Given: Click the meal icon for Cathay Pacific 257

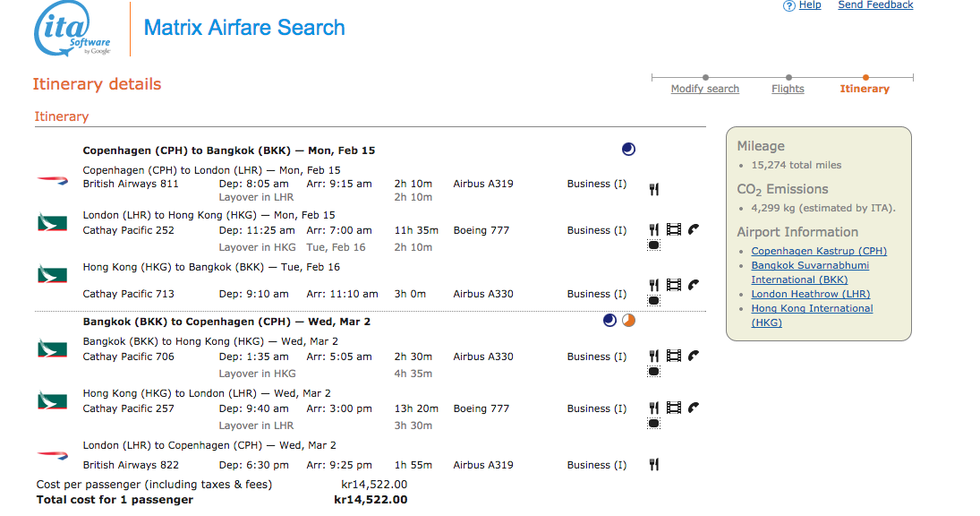Looking at the screenshot, I should [x=653, y=408].
